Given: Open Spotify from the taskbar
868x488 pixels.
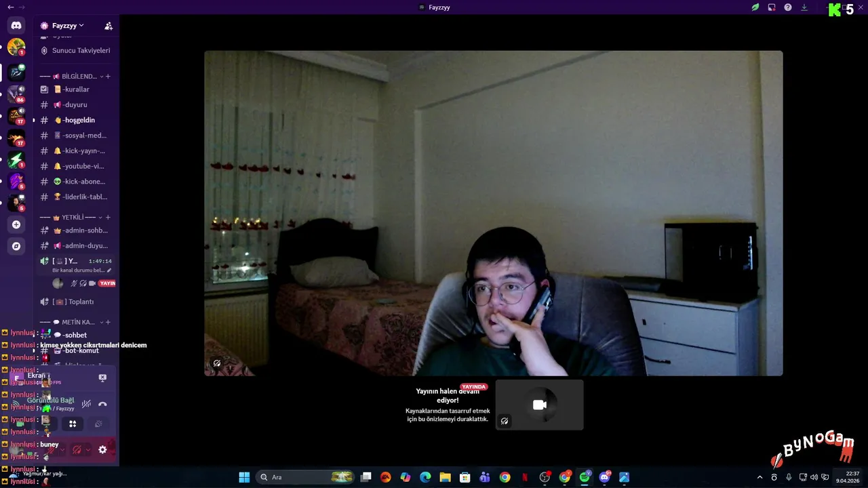Looking at the screenshot, I should tap(585, 477).
